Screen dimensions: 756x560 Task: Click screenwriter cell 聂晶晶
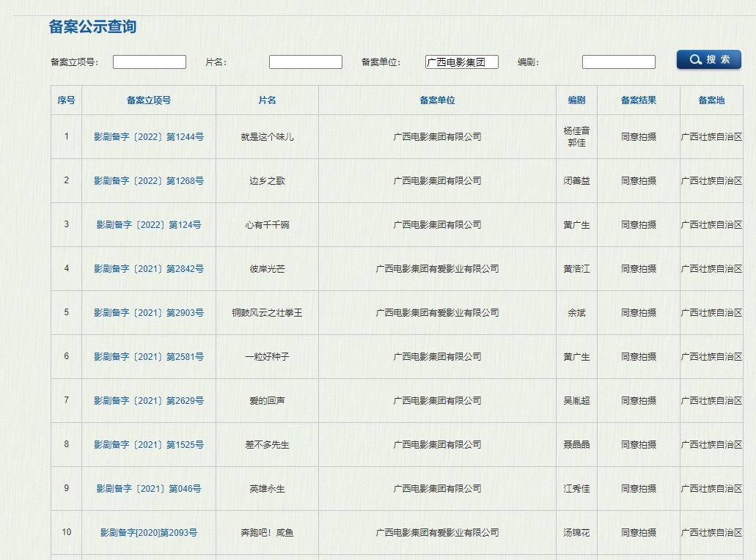point(576,444)
